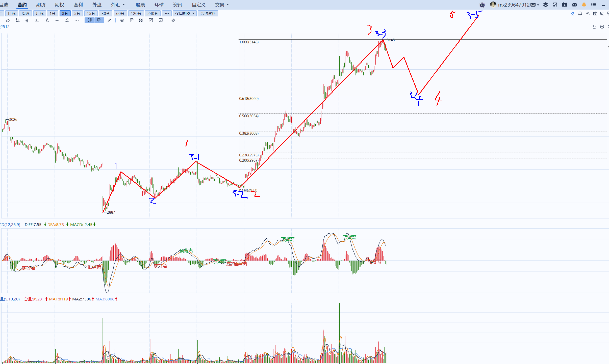Select the ruler measurement tool
The image size is (609, 364).
tap(173, 20)
